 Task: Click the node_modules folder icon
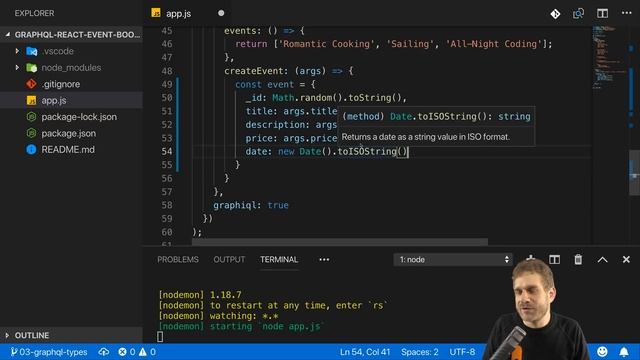[x=31, y=67]
